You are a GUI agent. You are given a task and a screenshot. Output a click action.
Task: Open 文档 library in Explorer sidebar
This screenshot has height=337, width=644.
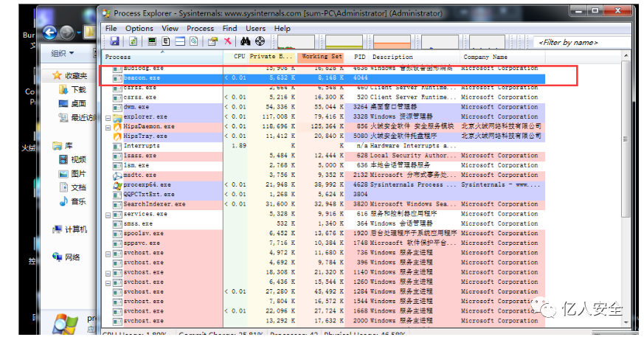tap(73, 187)
